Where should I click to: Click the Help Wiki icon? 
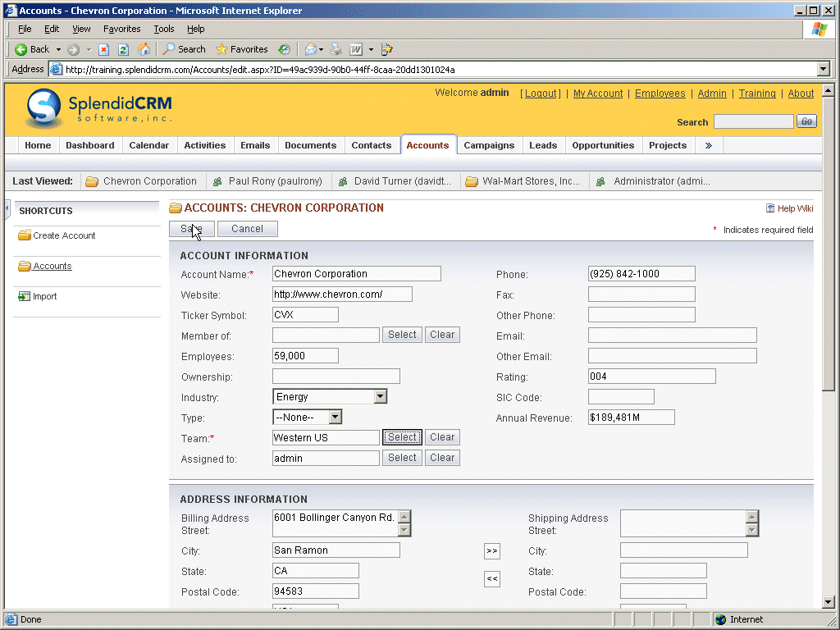[x=770, y=208]
